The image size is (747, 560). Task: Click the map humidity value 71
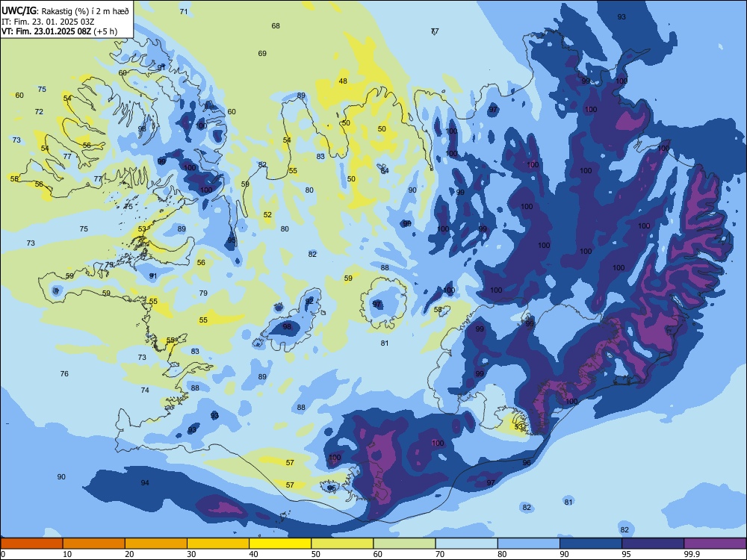184,11
